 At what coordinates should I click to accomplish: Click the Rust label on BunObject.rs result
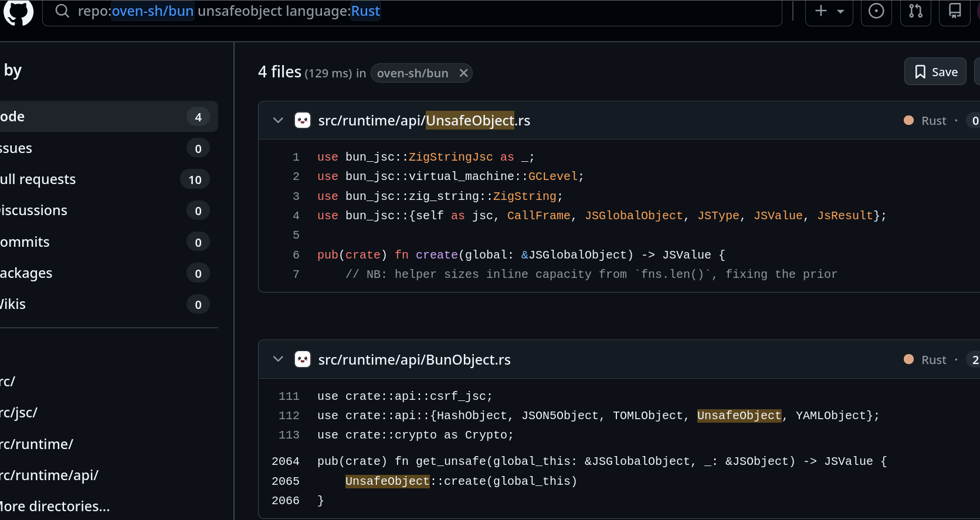934,360
